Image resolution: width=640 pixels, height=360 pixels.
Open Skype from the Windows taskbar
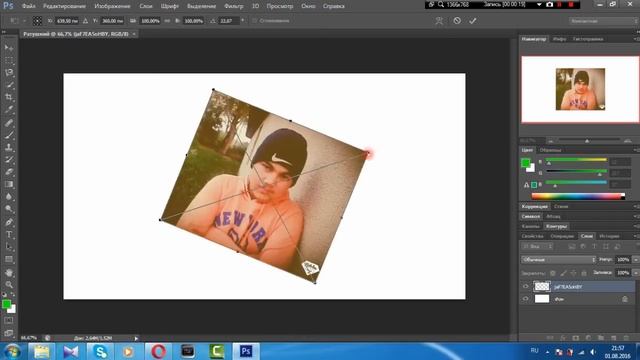tap(100, 351)
